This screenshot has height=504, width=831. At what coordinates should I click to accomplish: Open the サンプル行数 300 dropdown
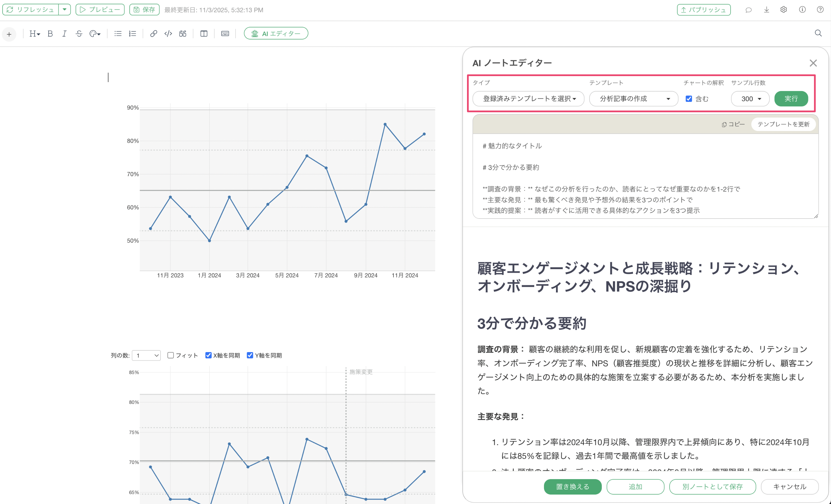[750, 99]
